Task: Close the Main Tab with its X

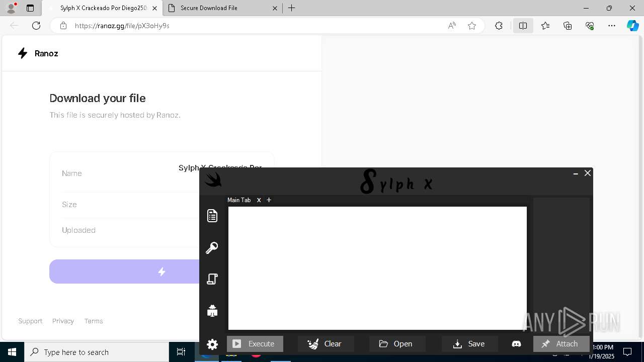Action: click(259, 200)
